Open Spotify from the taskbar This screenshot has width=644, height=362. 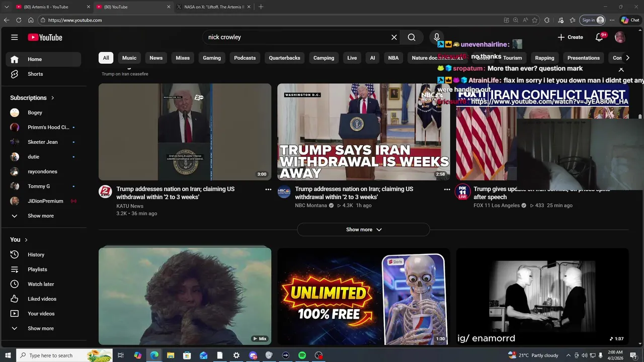[x=302, y=355]
